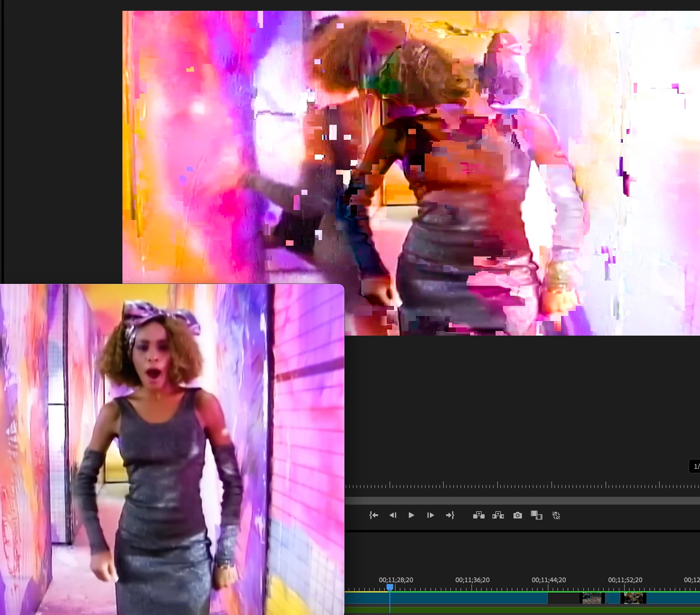Toggle the proxies icon
The height and width of the screenshot is (615, 700).
click(x=556, y=515)
